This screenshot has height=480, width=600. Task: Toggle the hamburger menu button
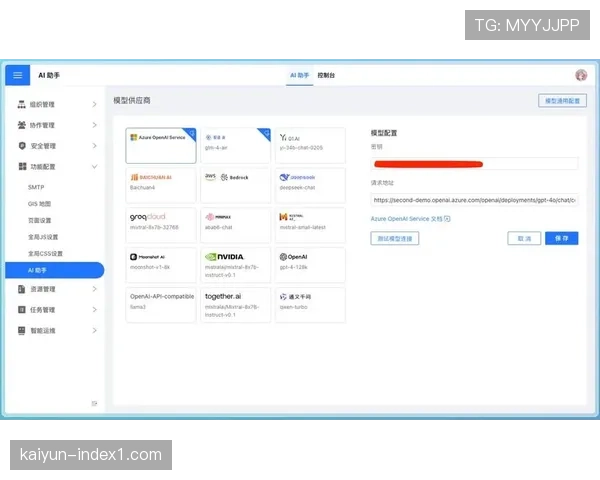tap(18, 75)
